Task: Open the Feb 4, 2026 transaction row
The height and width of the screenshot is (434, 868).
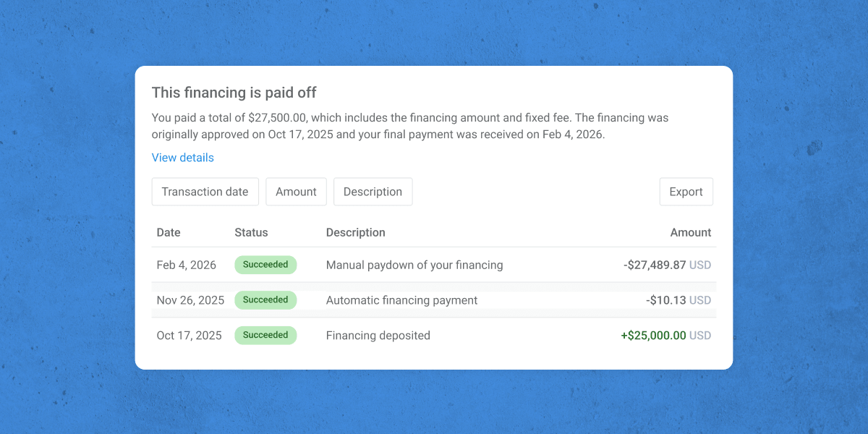Action: tap(434, 265)
